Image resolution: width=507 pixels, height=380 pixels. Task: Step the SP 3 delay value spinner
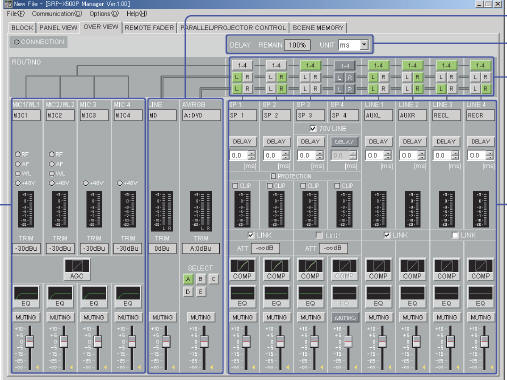[320, 155]
